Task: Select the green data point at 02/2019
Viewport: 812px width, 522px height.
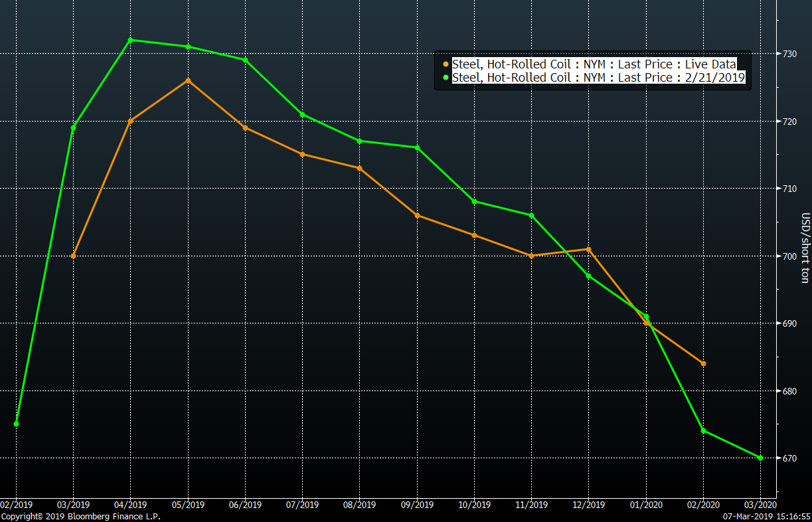Action: coord(16,424)
